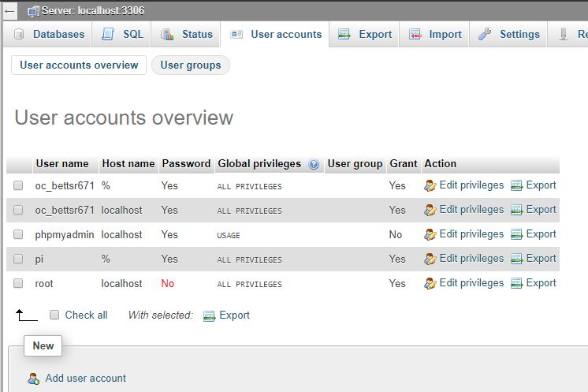Click the Settings wrench icon

coord(485,35)
